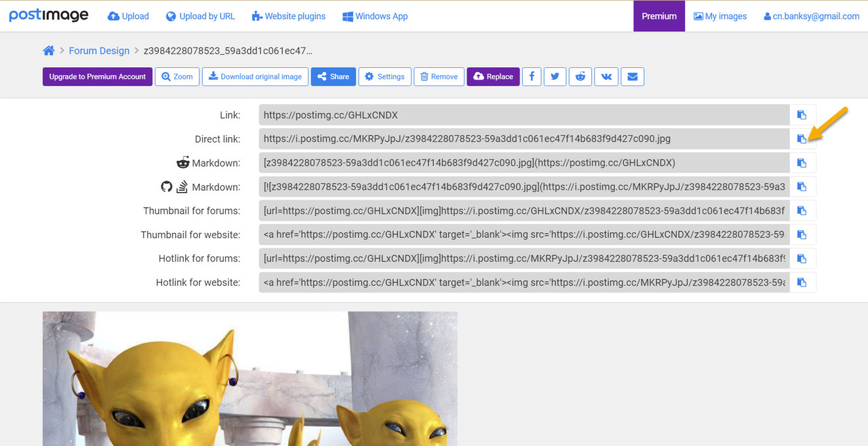The height and width of the screenshot is (446, 868).
Task: Go to My images
Action: [720, 16]
